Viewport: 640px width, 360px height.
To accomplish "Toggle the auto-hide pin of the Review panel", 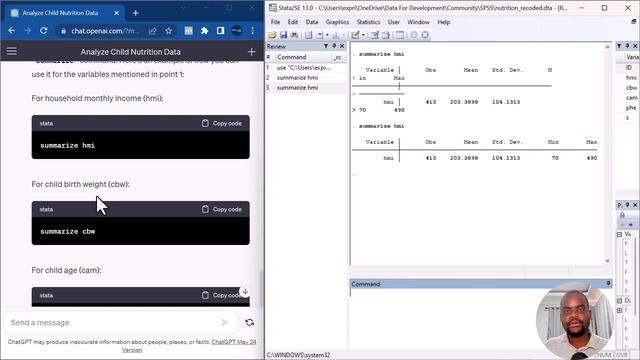I will click(334, 46).
